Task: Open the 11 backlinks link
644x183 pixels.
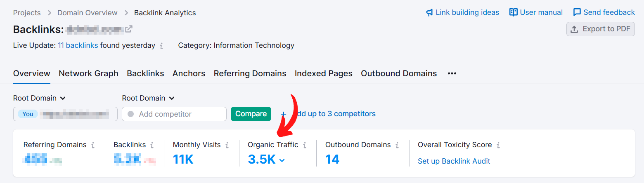Action: 78,45
